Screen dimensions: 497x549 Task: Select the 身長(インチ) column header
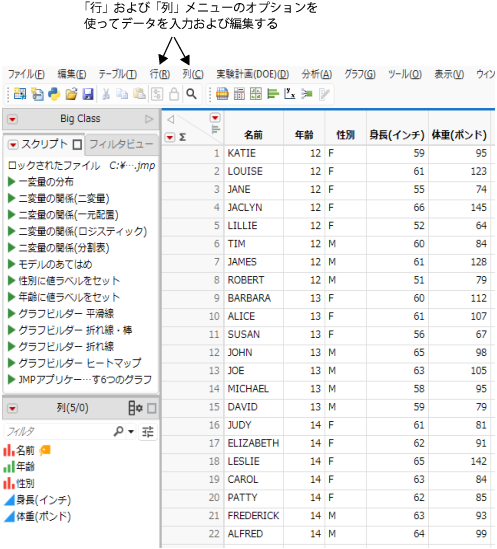click(397, 135)
